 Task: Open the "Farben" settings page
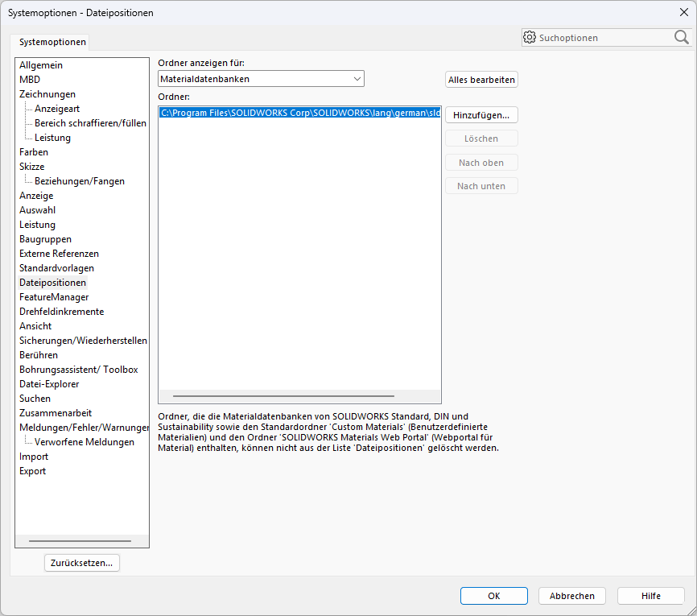[33, 151]
